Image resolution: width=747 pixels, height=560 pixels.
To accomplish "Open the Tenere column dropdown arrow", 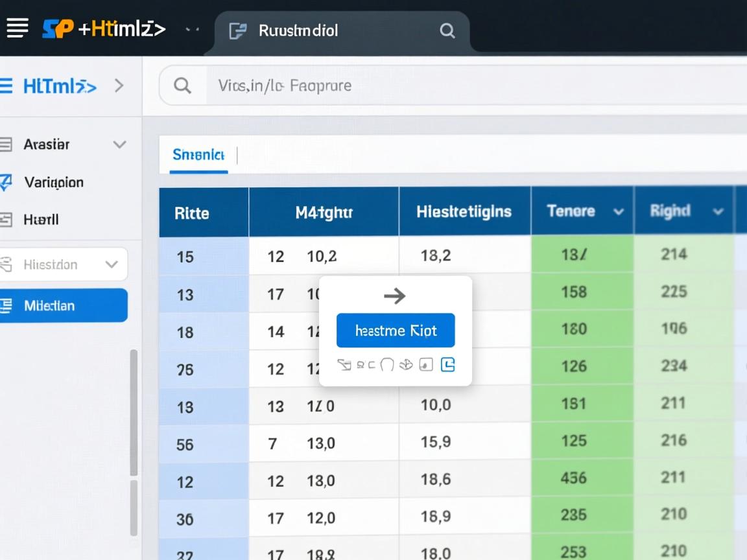I will [x=619, y=212].
